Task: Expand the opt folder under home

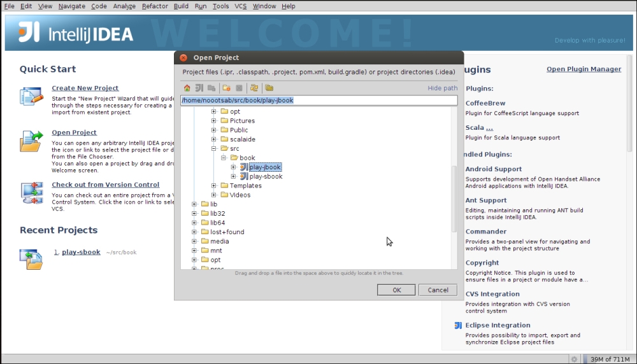Action: pyautogui.click(x=213, y=111)
